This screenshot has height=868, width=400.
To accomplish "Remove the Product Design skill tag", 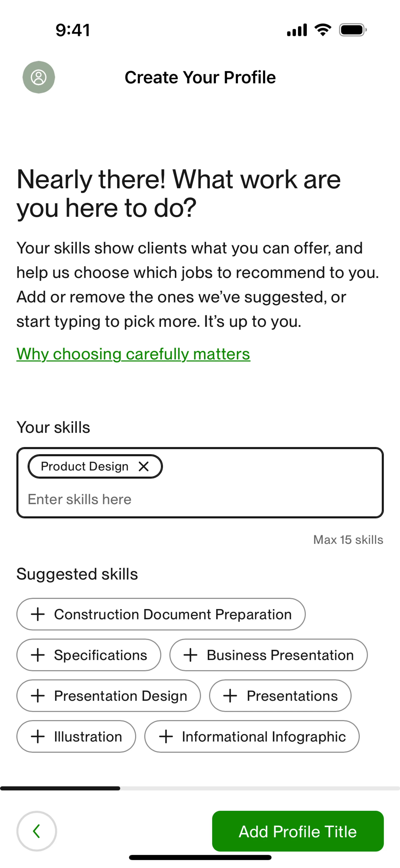I will 144,466.
